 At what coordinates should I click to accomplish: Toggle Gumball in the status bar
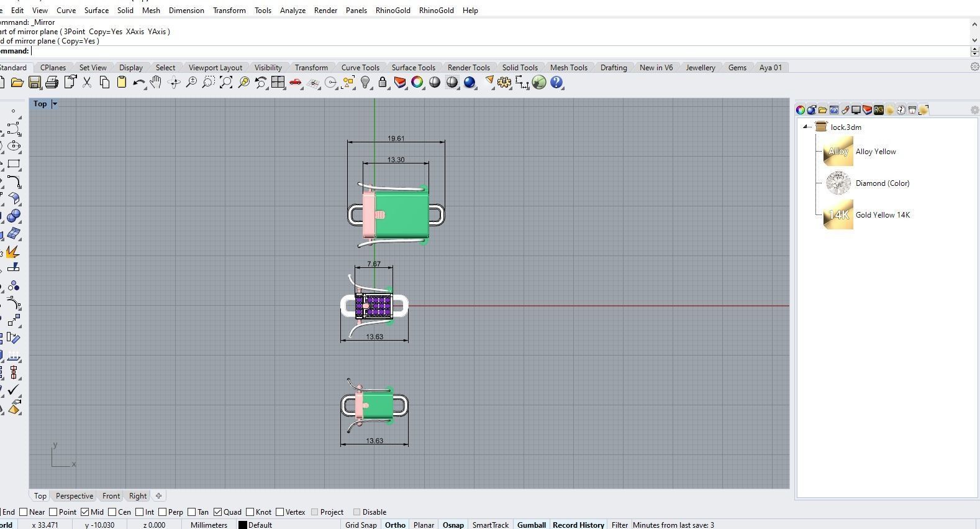pos(532,525)
